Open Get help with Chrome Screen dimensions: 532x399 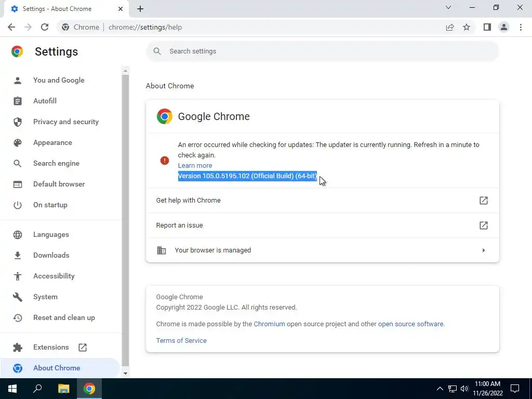pyautogui.click(x=322, y=200)
